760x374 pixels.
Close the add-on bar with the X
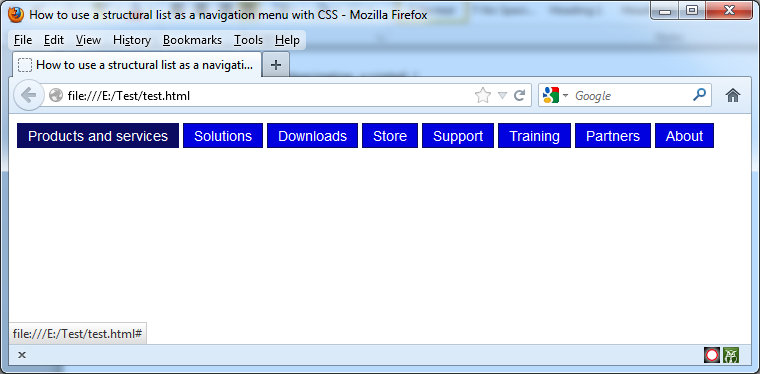pos(22,355)
